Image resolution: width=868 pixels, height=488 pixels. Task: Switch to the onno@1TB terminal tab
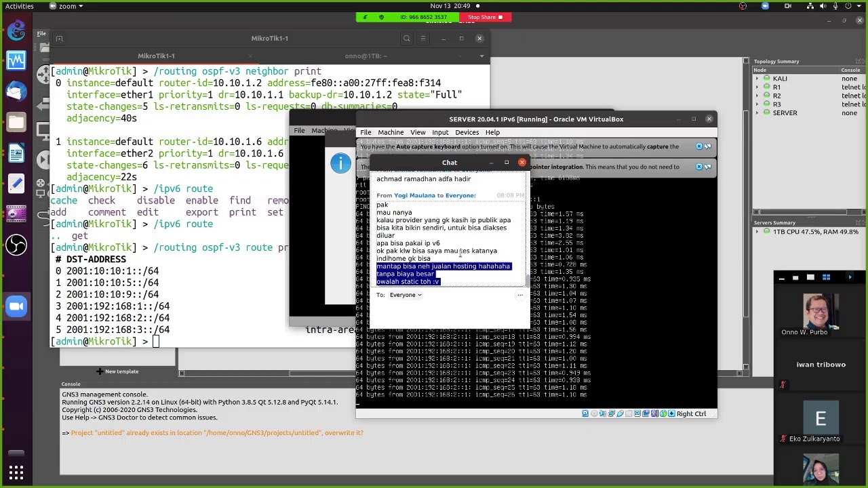(366, 56)
